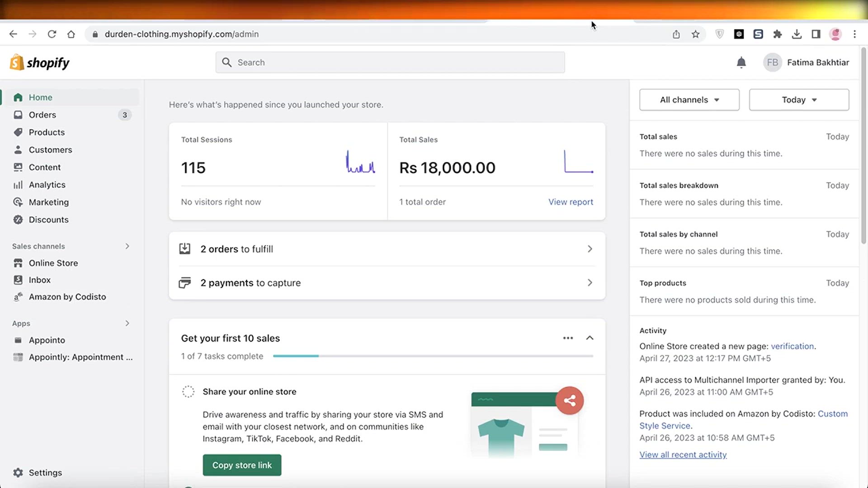Click the shield extension icon
Image resolution: width=868 pixels, height=488 pixels.
tap(719, 34)
